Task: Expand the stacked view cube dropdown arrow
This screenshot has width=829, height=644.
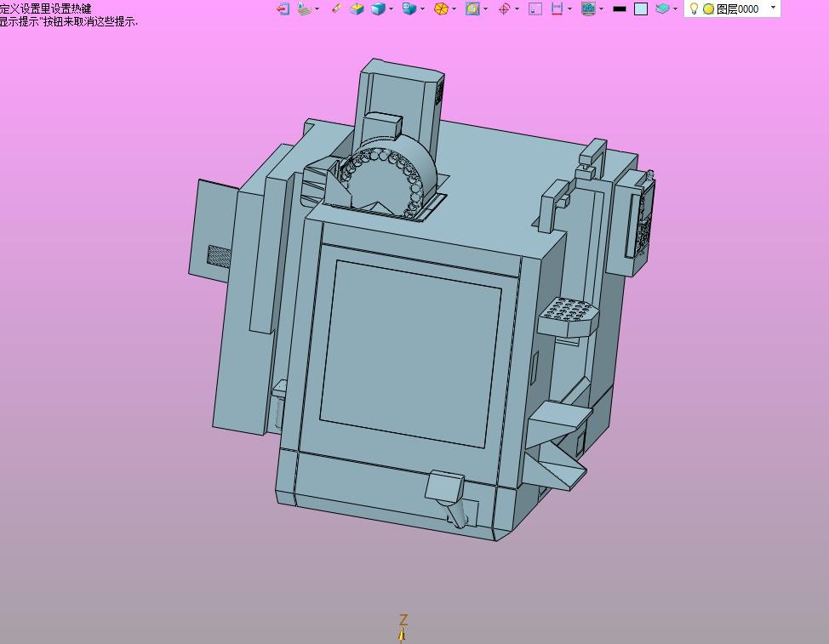Action: click(x=422, y=9)
